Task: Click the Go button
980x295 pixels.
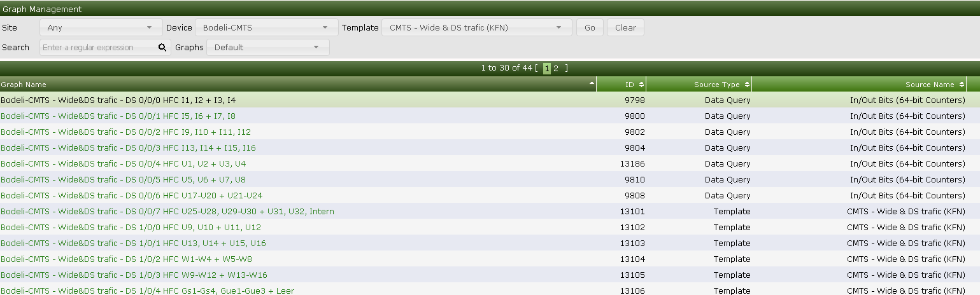Action: pos(590,28)
